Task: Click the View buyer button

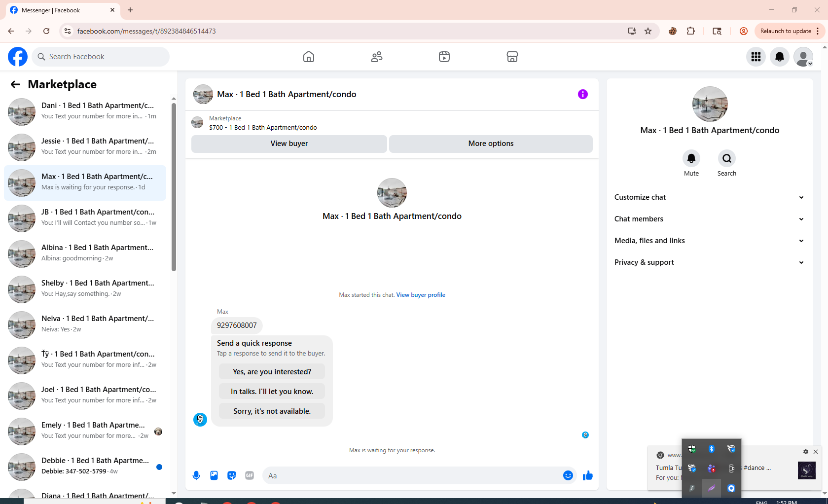Action: (x=289, y=144)
